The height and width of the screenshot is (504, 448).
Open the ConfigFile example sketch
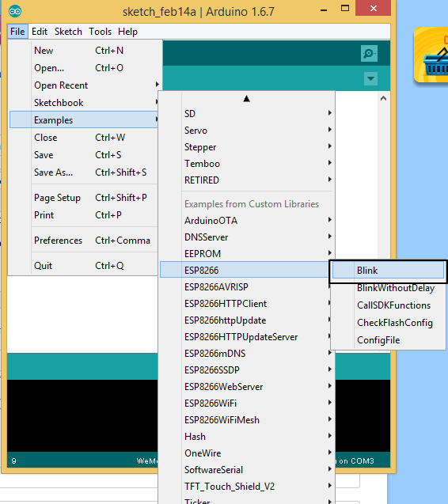pyautogui.click(x=388, y=339)
